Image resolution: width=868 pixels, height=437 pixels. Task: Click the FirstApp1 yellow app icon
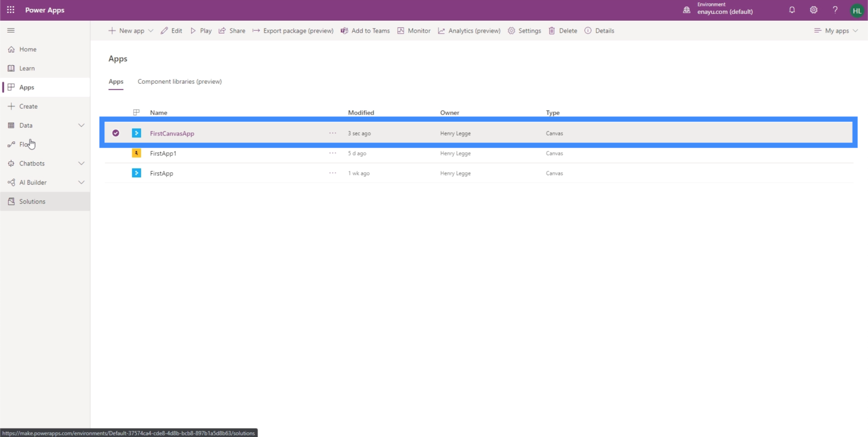pyautogui.click(x=136, y=153)
